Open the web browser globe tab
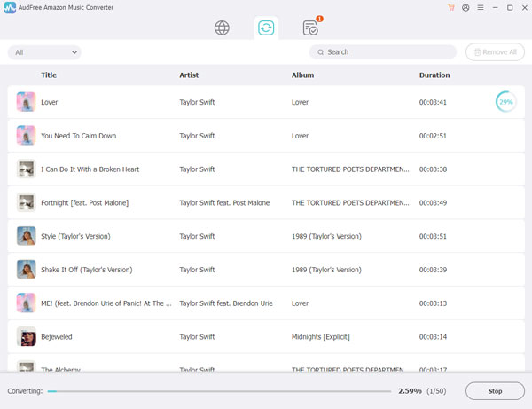This screenshot has height=409, width=532. 222,28
